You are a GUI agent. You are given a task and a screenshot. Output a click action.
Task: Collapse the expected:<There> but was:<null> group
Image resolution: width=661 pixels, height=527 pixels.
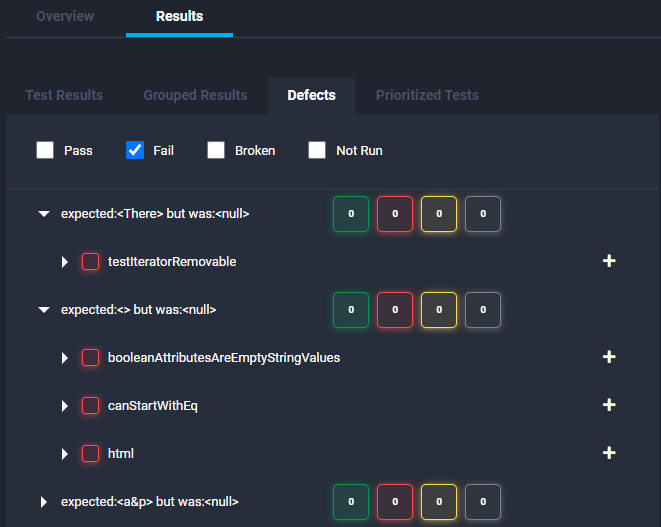point(44,214)
